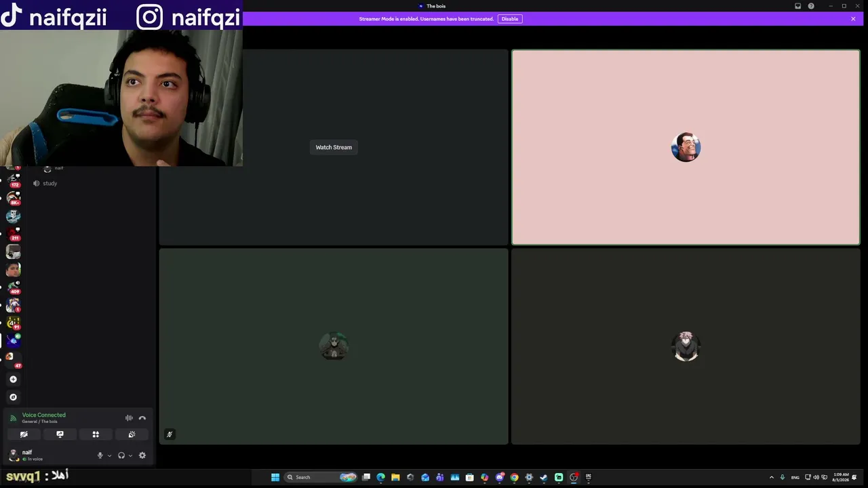Dismiss the Streamer Mode banner

click(853, 19)
